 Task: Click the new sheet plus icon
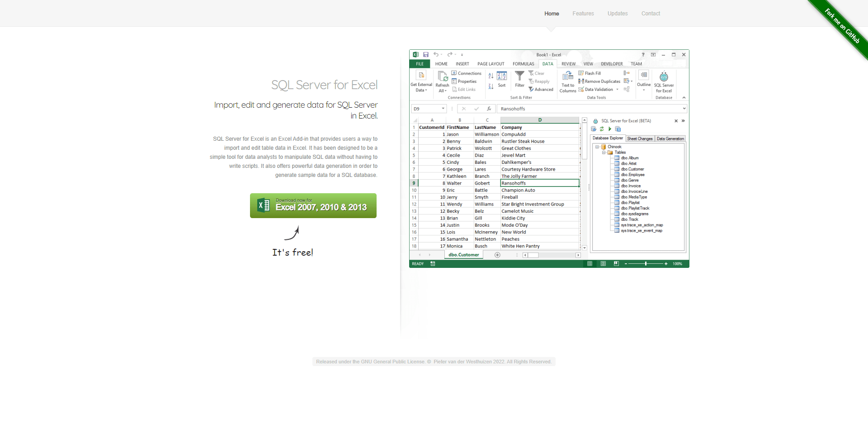[x=497, y=255]
